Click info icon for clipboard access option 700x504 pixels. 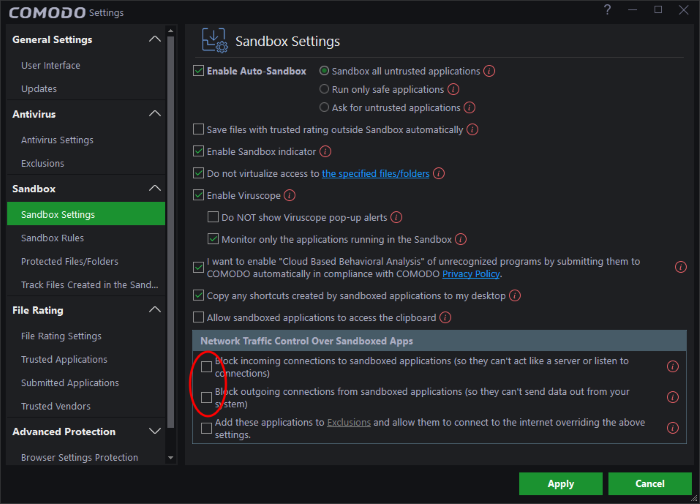pyautogui.click(x=445, y=317)
